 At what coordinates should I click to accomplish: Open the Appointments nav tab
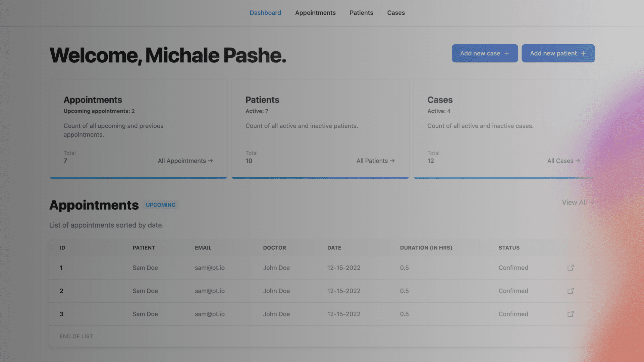(x=315, y=13)
